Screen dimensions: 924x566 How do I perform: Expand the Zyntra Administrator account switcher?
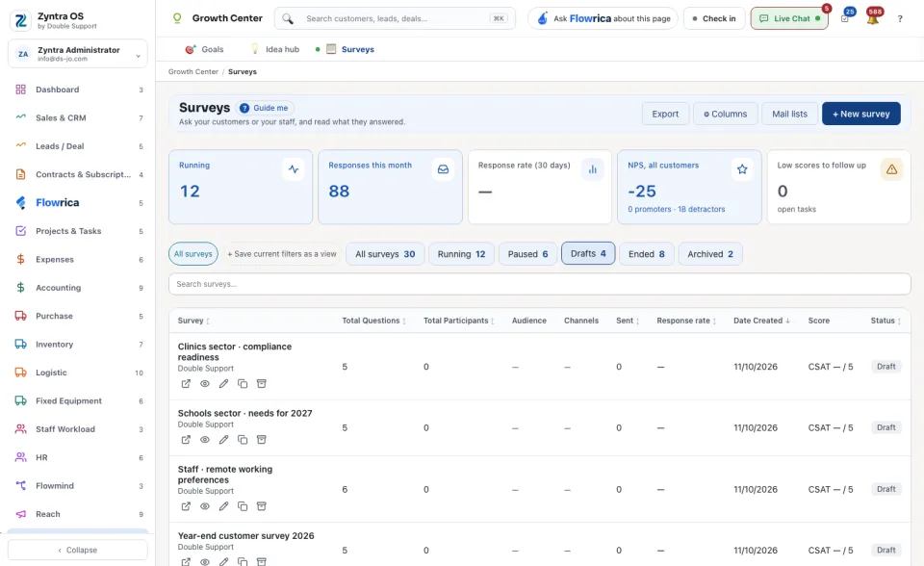78,54
